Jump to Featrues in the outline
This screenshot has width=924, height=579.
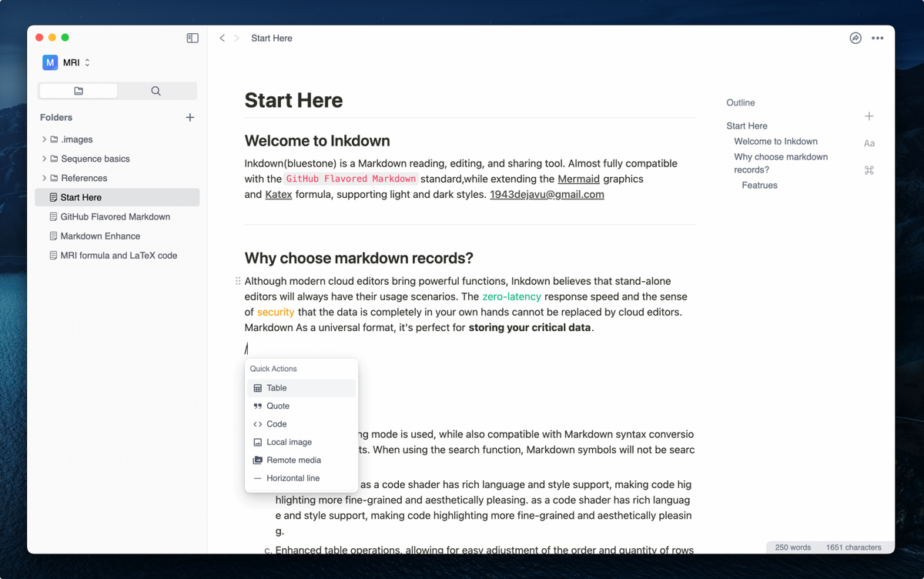tap(759, 186)
